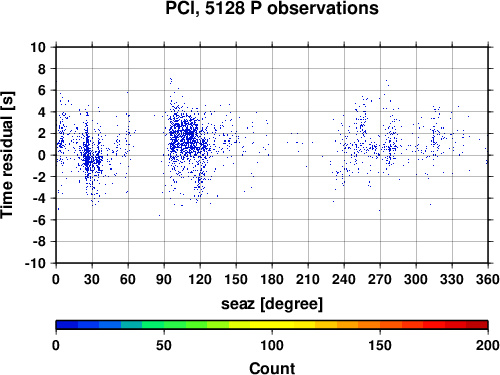Click x-axis tick label '60'
The width and height of the screenshot is (500, 375).
pyautogui.click(x=128, y=279)
